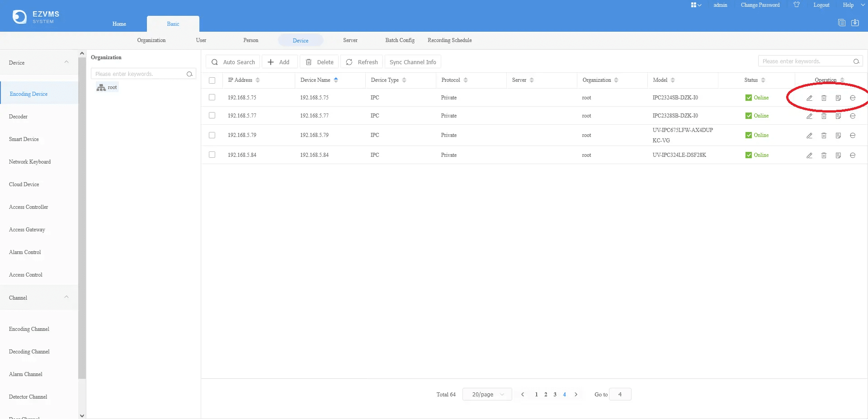
Task: Expand the Help dropdown arrow
Action: coord(863,5)
